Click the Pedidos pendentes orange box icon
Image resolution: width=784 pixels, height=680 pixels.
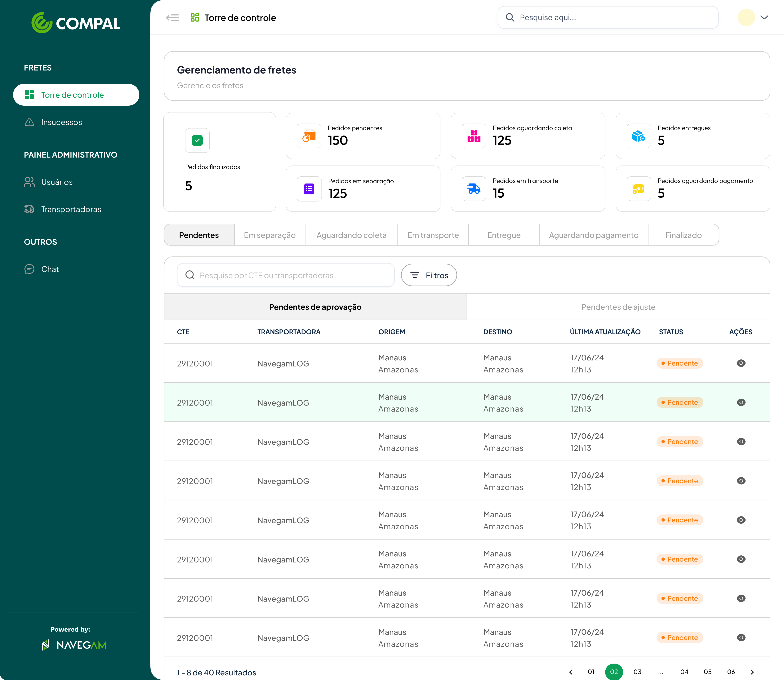[309, 136]
